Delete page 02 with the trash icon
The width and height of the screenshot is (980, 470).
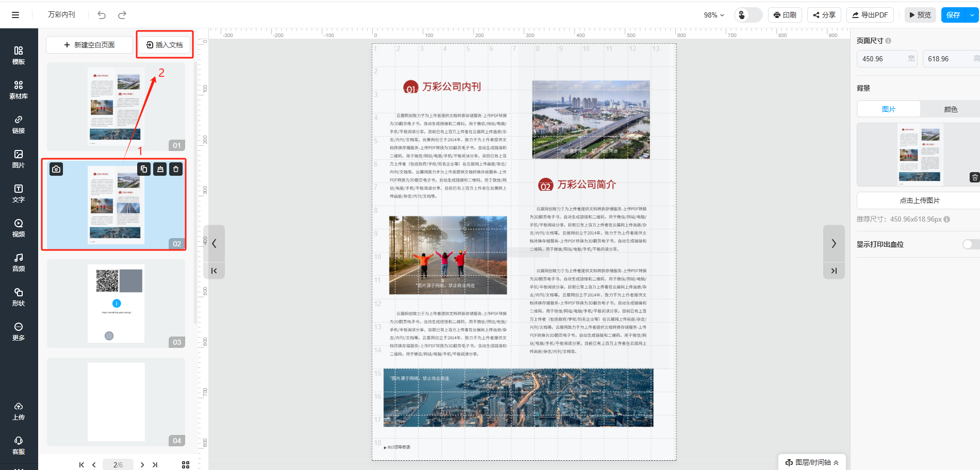click(176, 169)
